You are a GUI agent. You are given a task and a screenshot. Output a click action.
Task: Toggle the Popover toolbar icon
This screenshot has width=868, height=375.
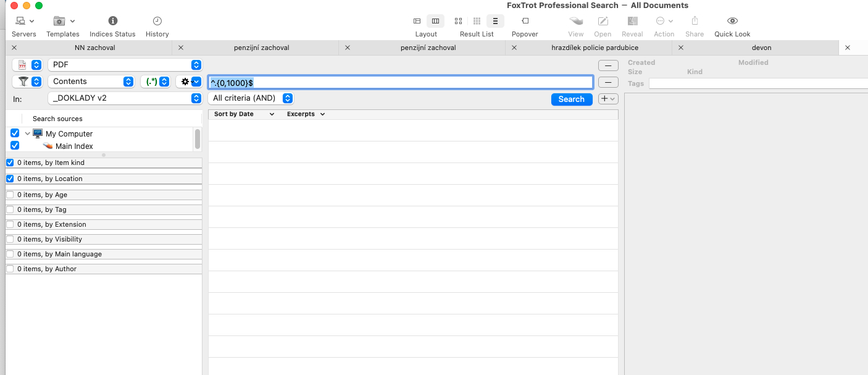525,21
